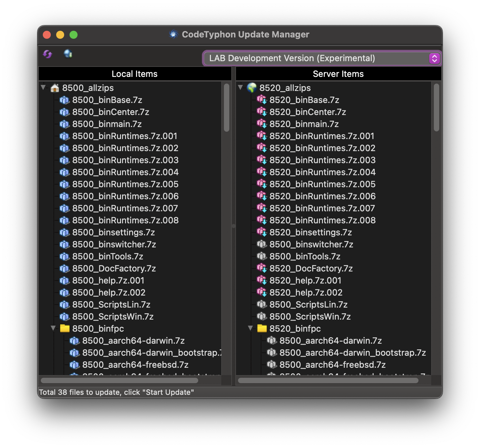The width and height of the screenshot is (480, 448).
Task: Select local item 8500_ScriptsLin.7z
Action: coord(111,305)
